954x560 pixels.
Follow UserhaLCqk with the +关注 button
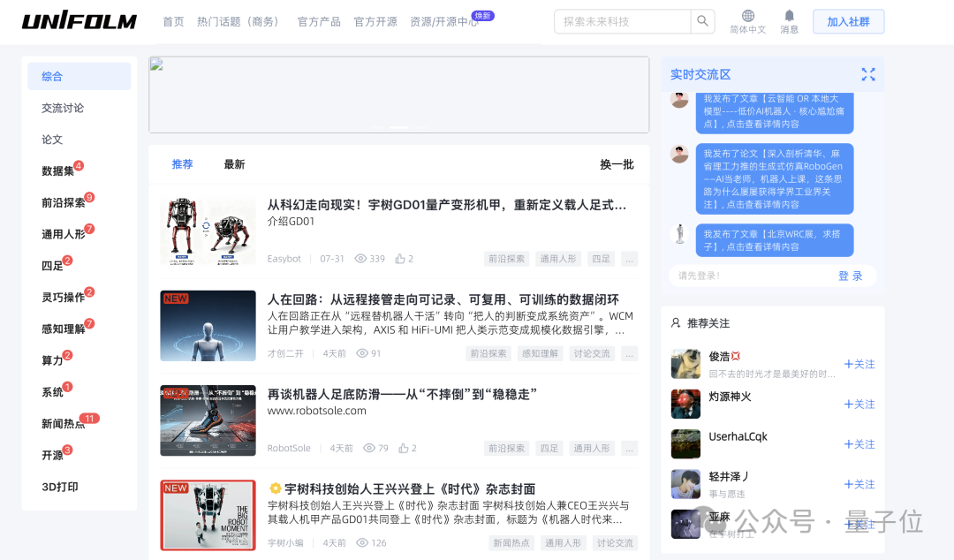coord(859,444)
